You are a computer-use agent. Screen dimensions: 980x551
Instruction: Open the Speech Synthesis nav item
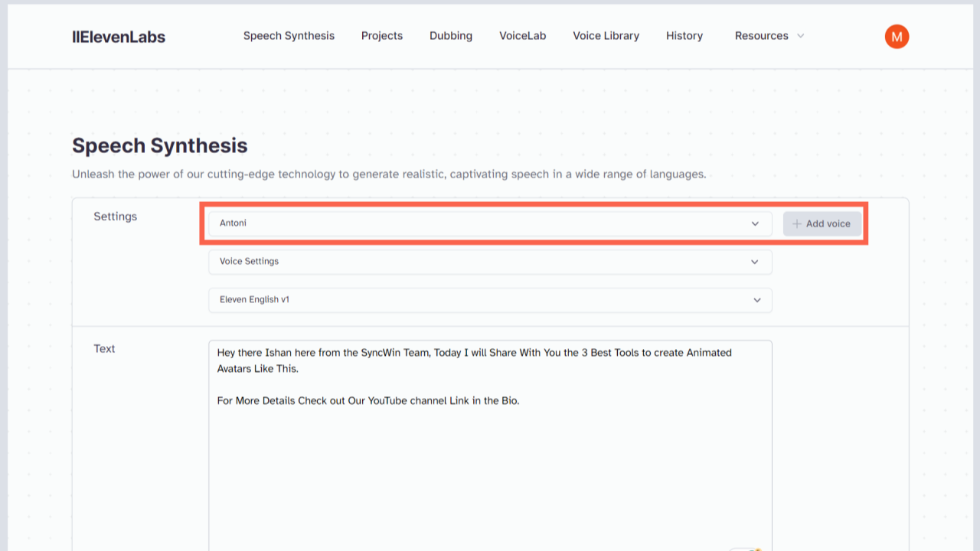pyautogui.click(x=289, y=36)
